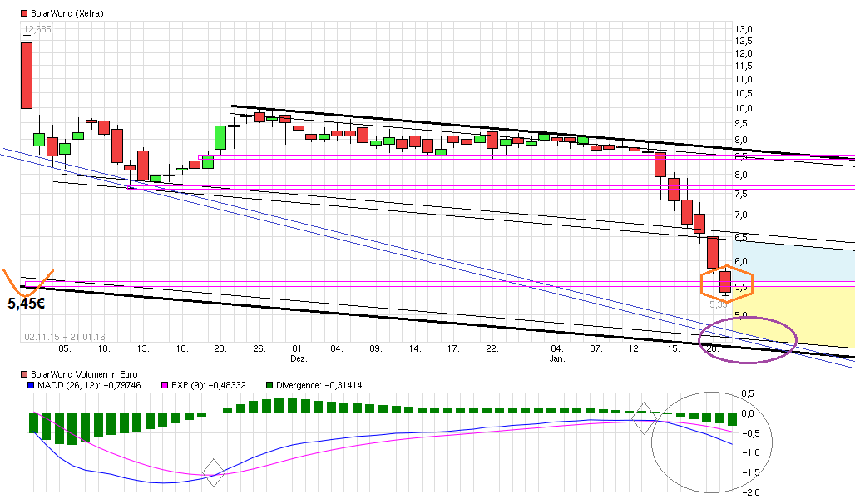Click the 14. date axis label
Screen dimensions: 855x504
coord(415,348)
